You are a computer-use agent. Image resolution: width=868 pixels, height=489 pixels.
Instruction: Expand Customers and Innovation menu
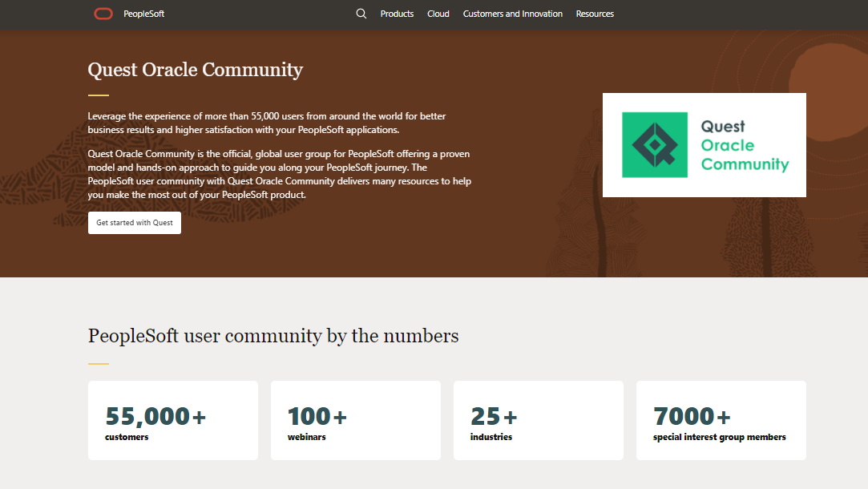coord(513,14)
